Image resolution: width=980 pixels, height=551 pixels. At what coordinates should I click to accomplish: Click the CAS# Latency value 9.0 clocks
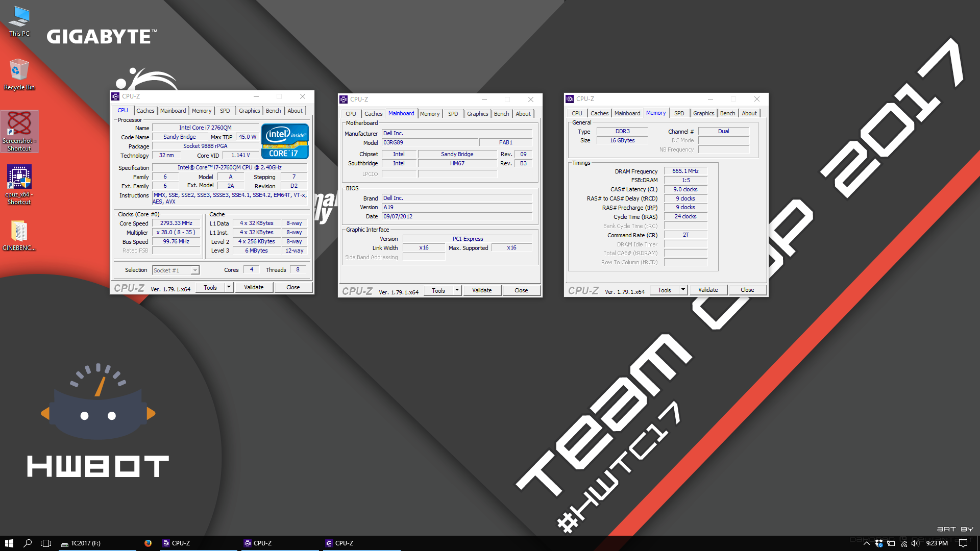(x=685, y=189)
